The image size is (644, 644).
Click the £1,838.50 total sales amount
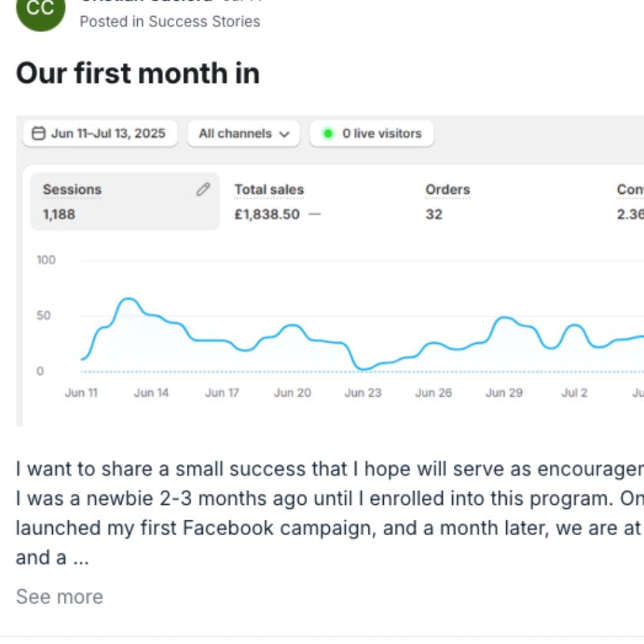click(267, 214)
